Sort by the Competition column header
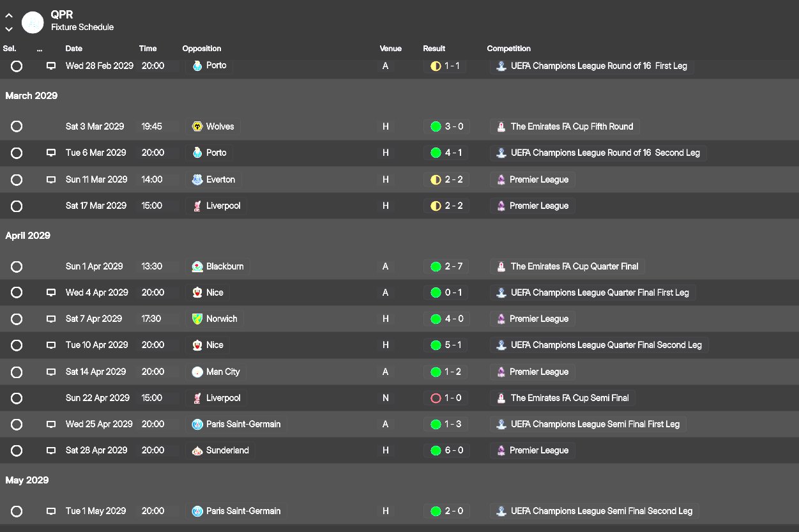799x532 pixels. coord(508,49)
